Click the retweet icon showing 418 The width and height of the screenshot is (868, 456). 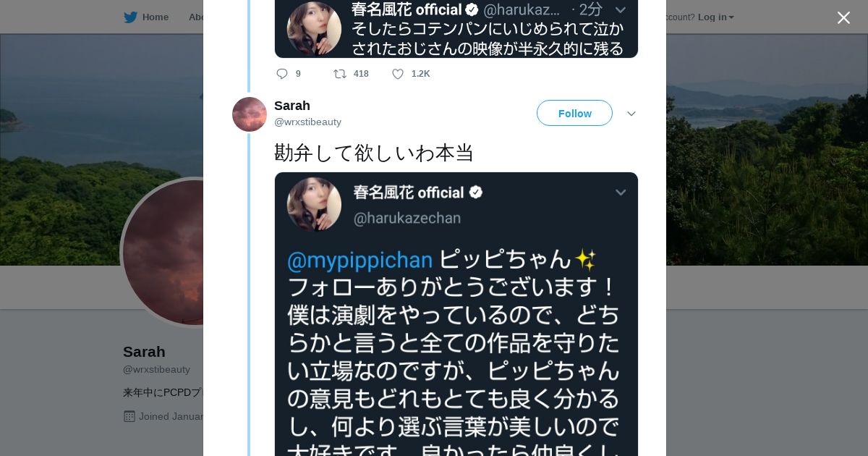339,74
